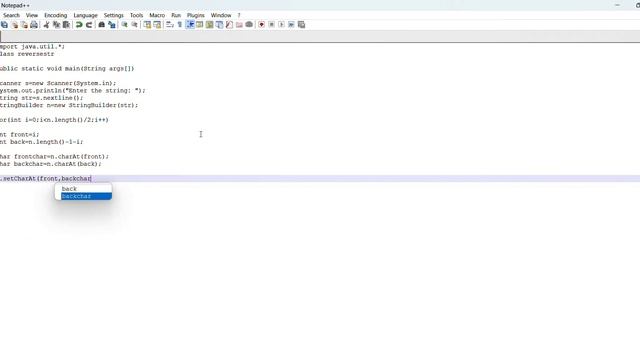Click the macro Playback icon

click(x=281, y=24)
